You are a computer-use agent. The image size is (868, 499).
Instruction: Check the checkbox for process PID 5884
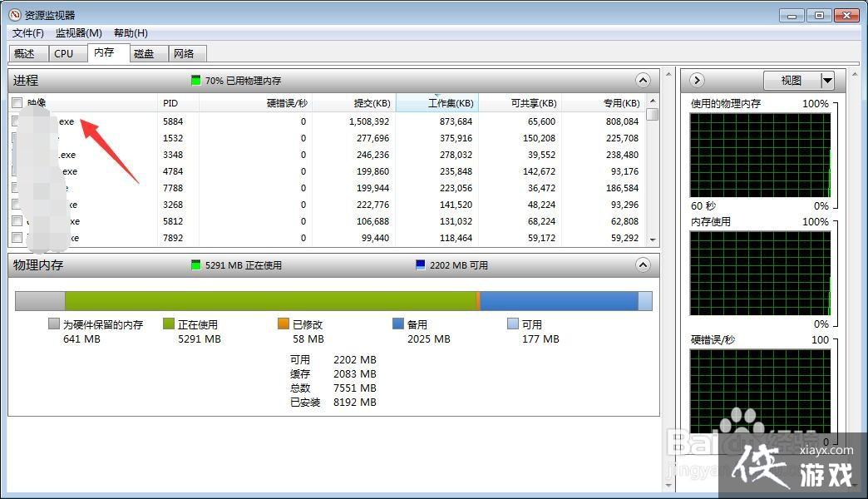coord(17,121)
